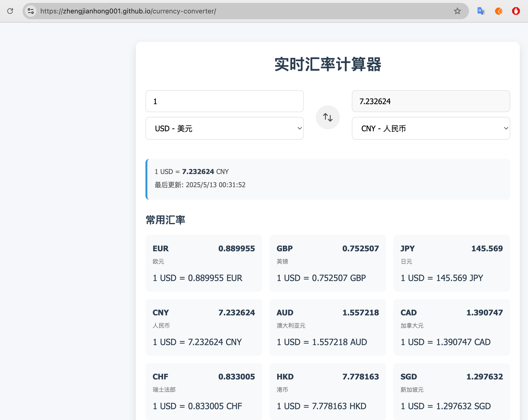528x420 pixels.
Task: Click the orange browser extension icon
Action: [499, 11]
